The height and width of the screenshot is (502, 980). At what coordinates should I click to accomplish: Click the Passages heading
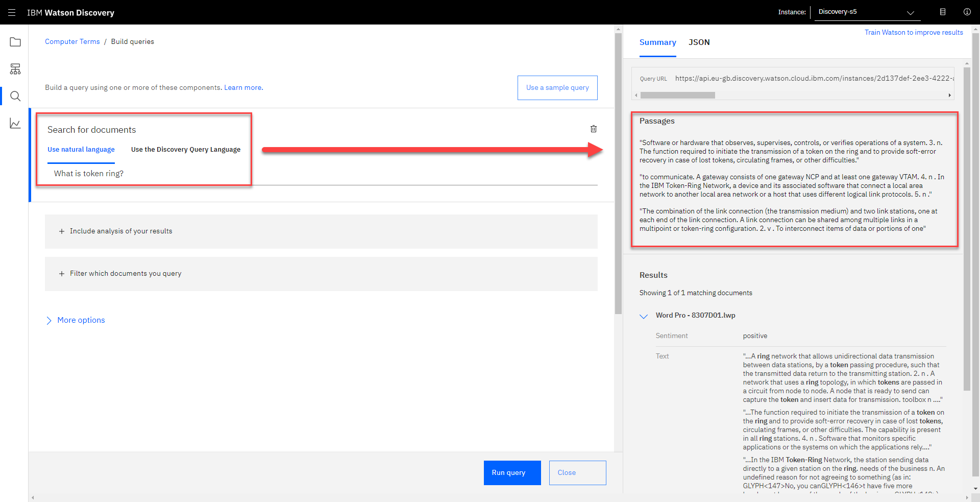(x=657, y=121)
